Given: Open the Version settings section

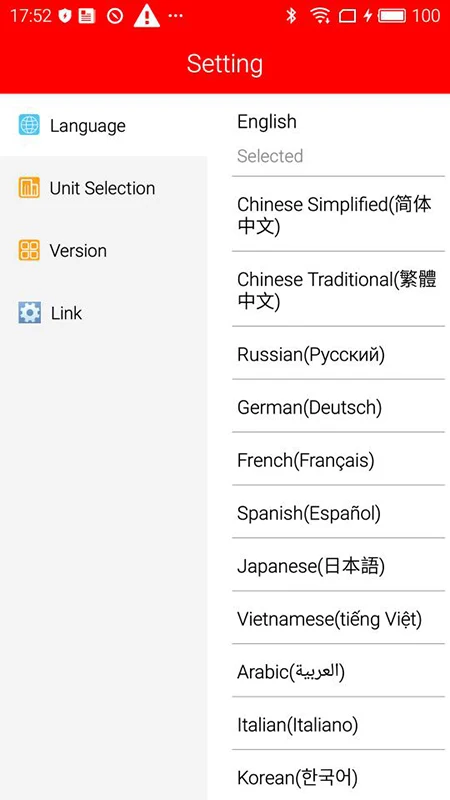Looking at the screenshot, I should click(x=104, y=250).
